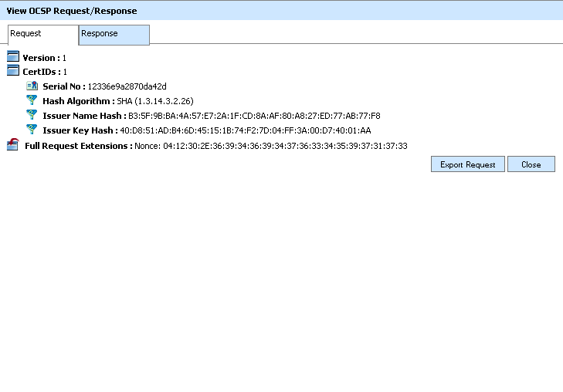Click the Issuer Name Hash hex value
The image size is (563, 392).
pyautogui.click(x=253, y=116)
